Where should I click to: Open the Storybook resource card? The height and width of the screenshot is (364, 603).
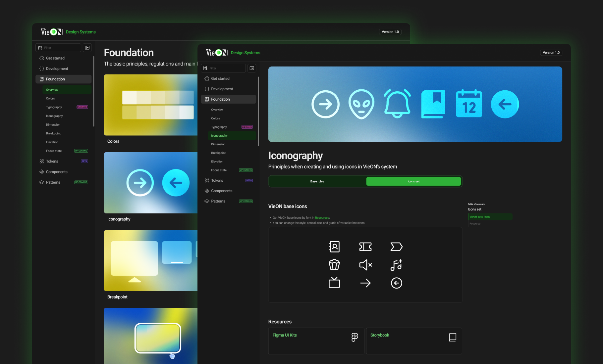pos(414,341)
